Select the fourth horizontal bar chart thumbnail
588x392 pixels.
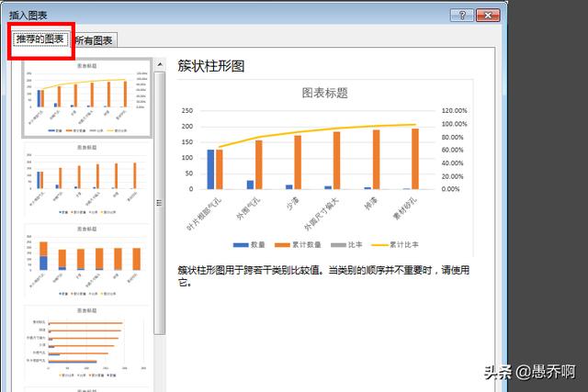pyautogui.click(x=87, y=342)
